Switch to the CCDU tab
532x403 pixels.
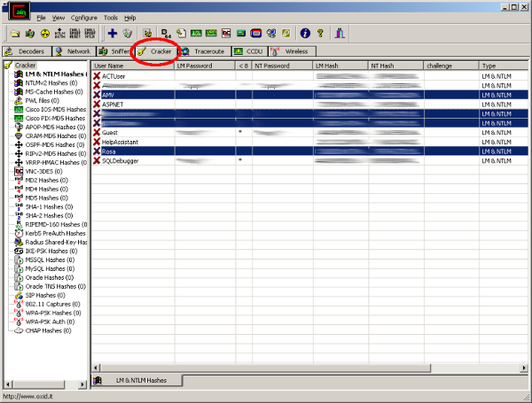[250, 51]
